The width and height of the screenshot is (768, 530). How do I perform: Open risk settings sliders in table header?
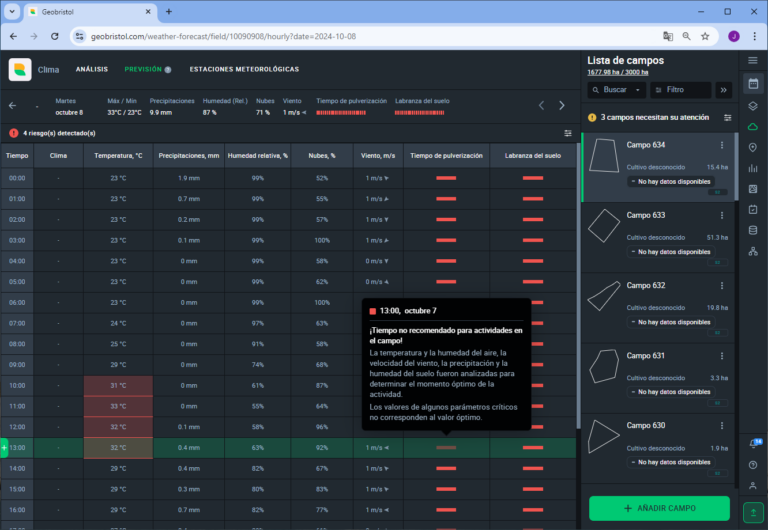[568, 133]
